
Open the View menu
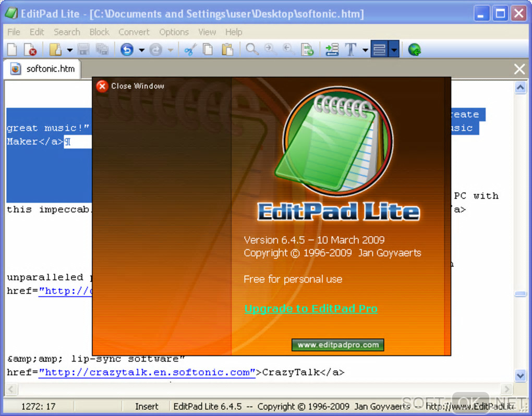pos(207,32)
